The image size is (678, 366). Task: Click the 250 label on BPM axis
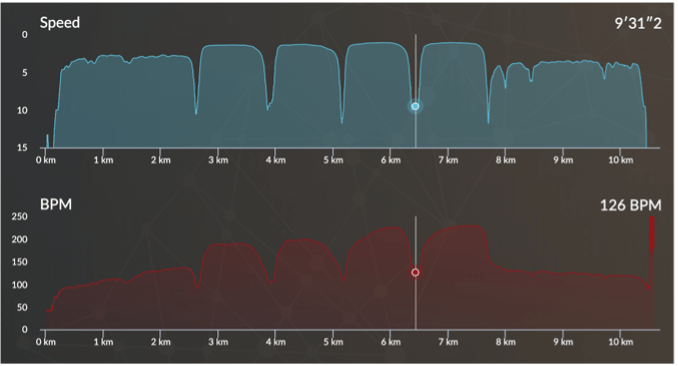[19, 216]
